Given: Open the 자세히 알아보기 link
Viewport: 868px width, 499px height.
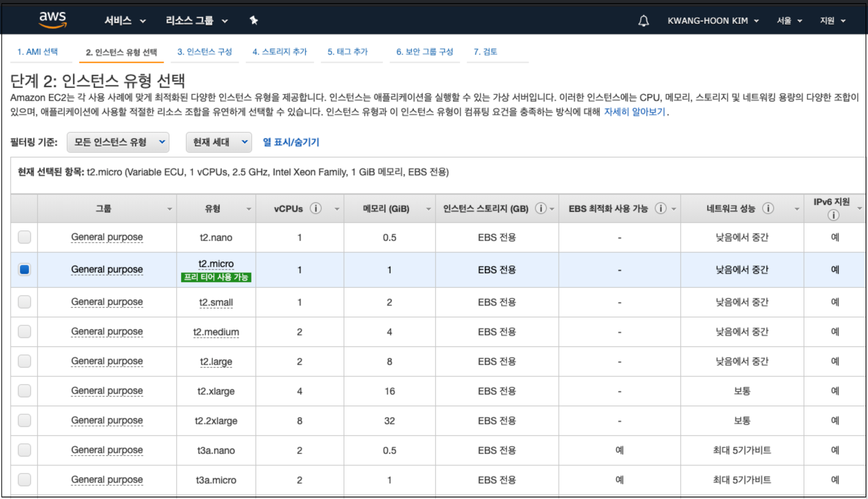Looking at the screenshot, I should 634,112.
